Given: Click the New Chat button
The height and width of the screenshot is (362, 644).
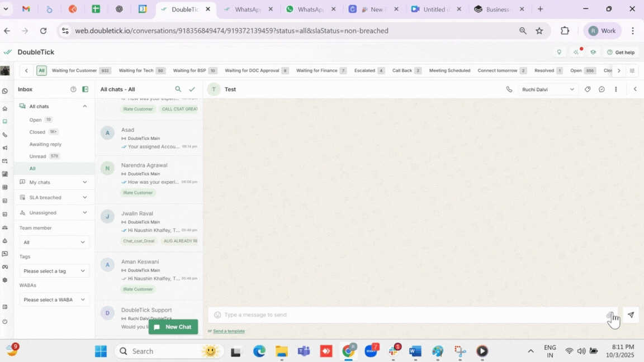Looking at the screenshot, I should pos(173,327).
